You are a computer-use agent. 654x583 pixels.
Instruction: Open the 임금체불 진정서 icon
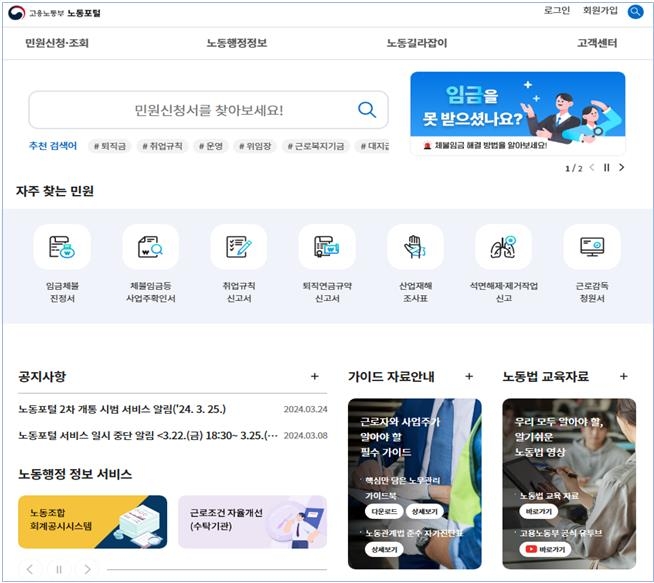tap(62, 247)
